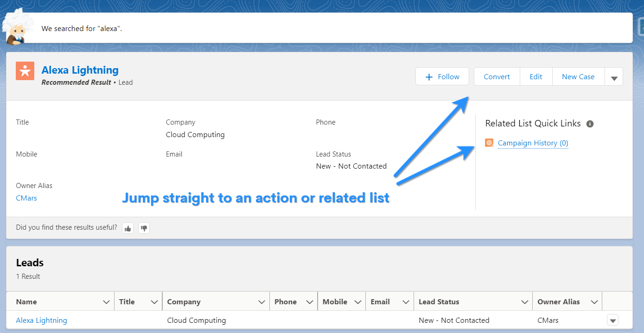Open Campaign History (0) link
Image resolution: width=644 pixels, height=333 pixels.
(x=533, y=143)
